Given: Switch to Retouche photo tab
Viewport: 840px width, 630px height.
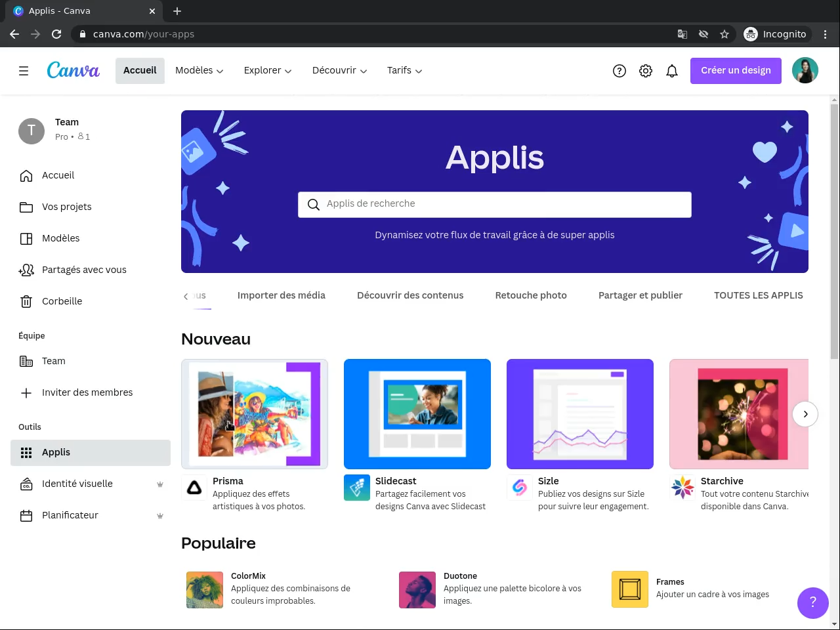Looking at the screenshot, I should [531, 295].
